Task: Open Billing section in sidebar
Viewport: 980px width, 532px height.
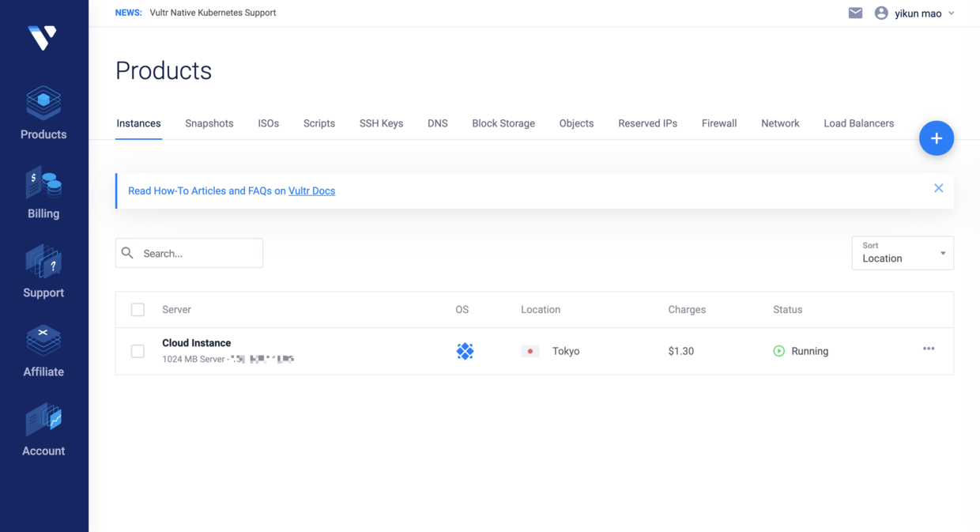Action: point(43,193)
